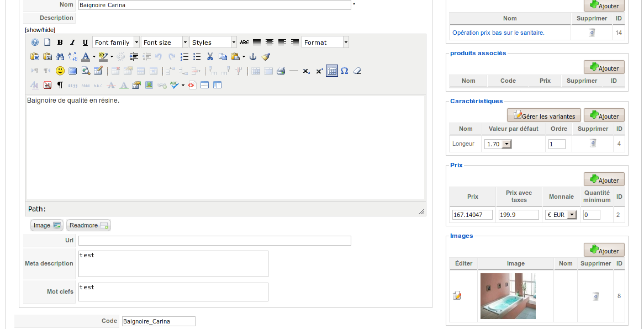
Task: Open the Opération prix bas sur le sanitaire link
Action: (498, 33)
